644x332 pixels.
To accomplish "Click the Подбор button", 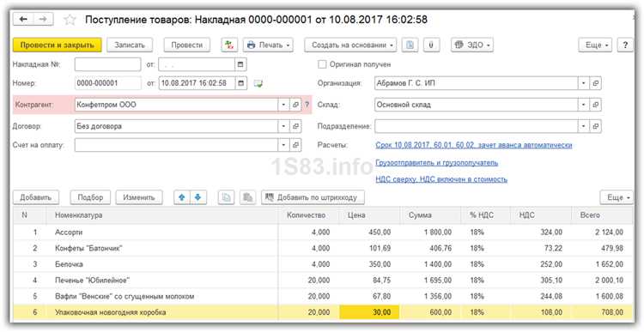I will pos(90,197).
